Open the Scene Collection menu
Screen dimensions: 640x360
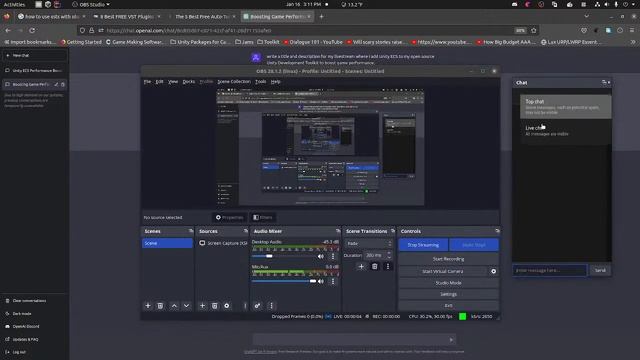234,82
